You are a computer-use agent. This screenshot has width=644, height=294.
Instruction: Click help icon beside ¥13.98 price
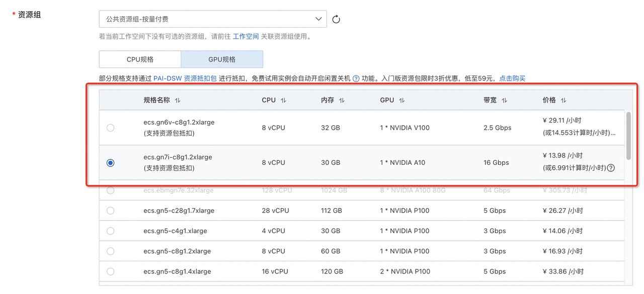(x=611, y=168)
